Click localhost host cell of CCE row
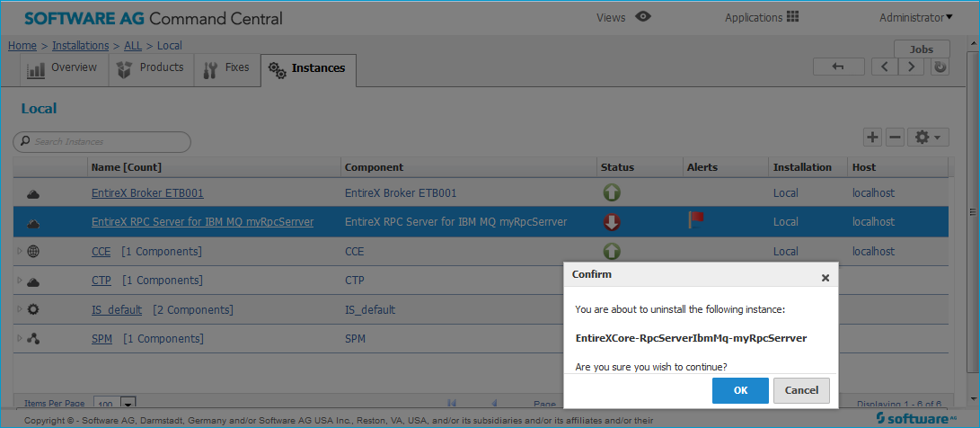The image size is (980, 428). [873, 251]
